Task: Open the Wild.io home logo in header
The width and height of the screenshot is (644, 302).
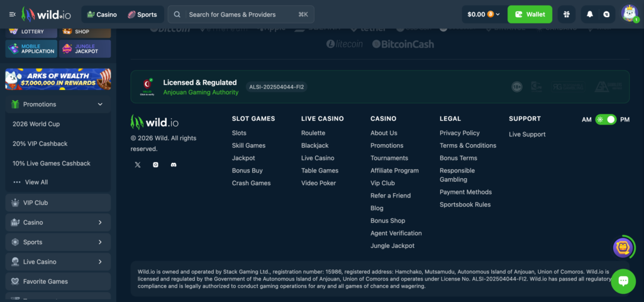Action: click(47, 14)
